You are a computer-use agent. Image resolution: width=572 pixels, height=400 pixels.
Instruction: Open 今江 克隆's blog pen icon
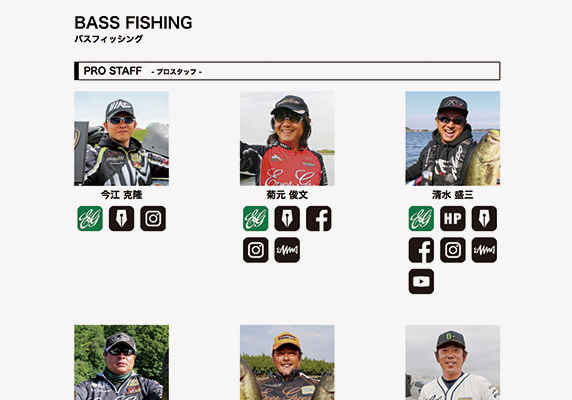(x=121, y=218)
